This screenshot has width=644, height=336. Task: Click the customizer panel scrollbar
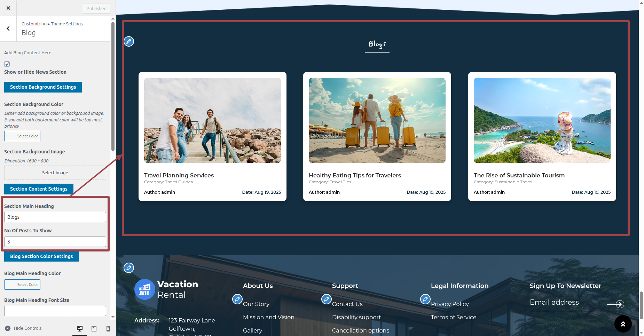pyautogui.click(x=113, y=87)
